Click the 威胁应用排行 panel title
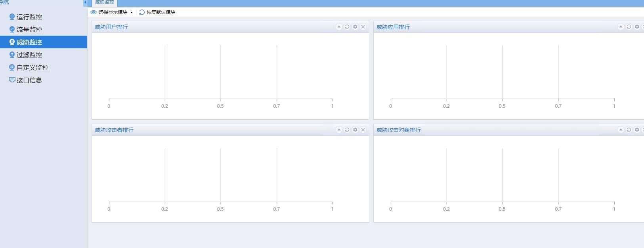 393,27
